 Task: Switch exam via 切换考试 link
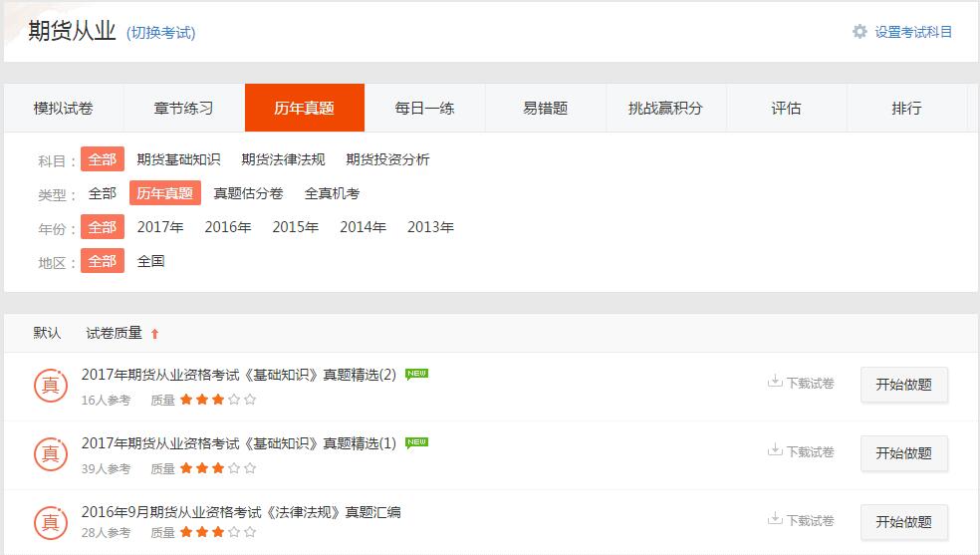(x=160, y=33)
